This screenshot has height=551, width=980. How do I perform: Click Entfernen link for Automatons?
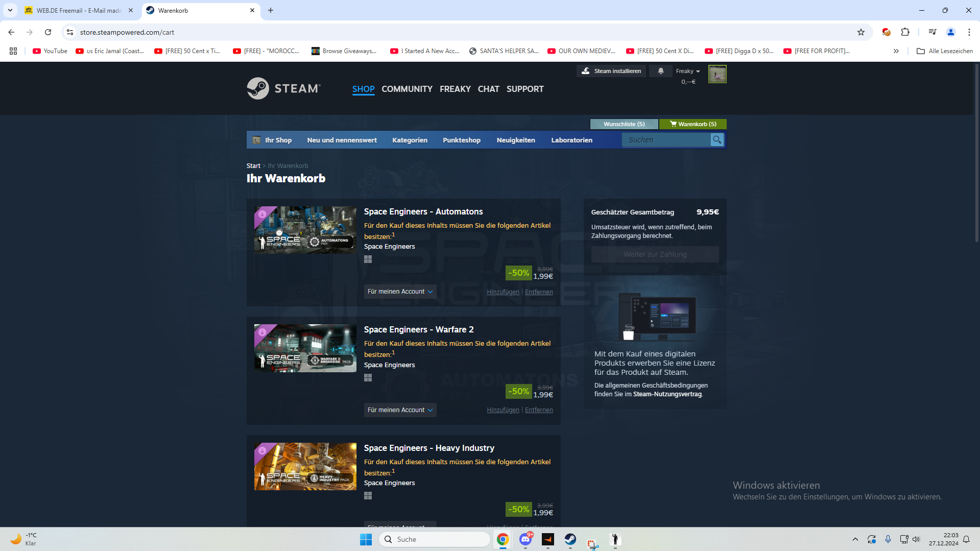(x=539, y=292)
